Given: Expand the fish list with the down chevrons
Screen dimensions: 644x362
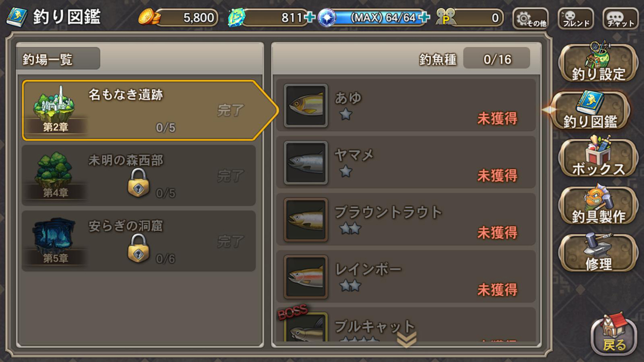Looking at the screenshot, I should 407,340.
